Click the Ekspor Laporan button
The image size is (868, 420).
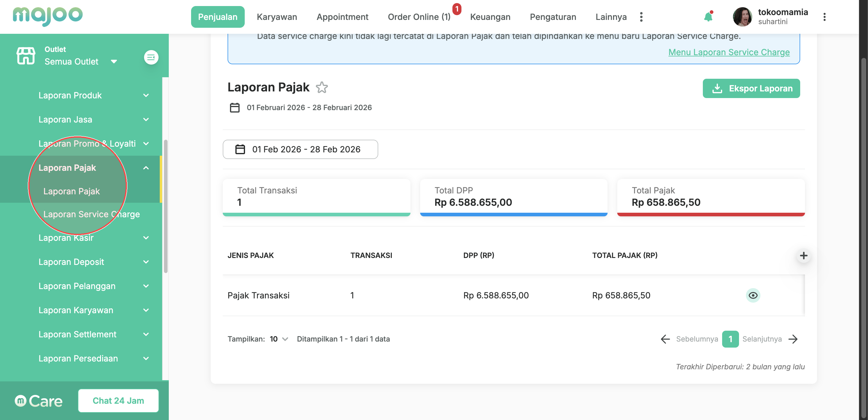click(751, 88)
